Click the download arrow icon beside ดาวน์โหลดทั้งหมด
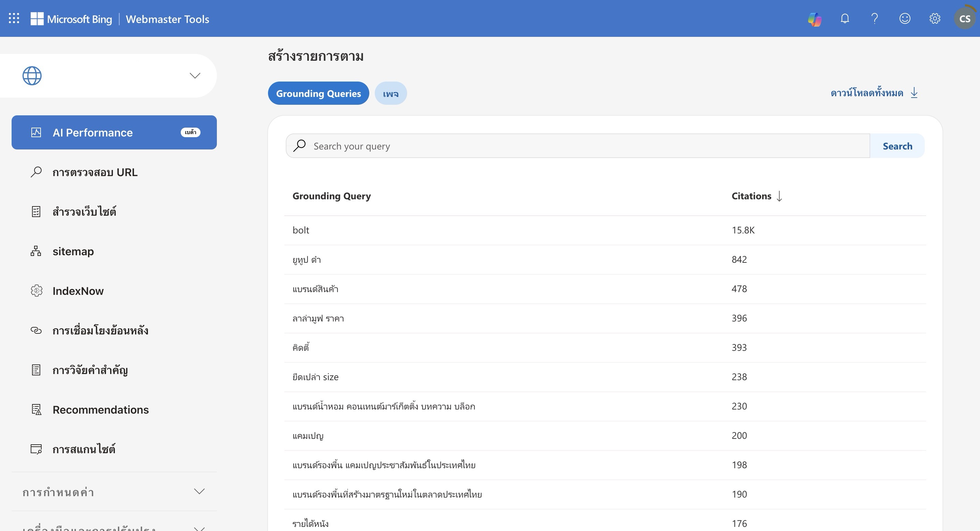 click(x=914, y=92)
